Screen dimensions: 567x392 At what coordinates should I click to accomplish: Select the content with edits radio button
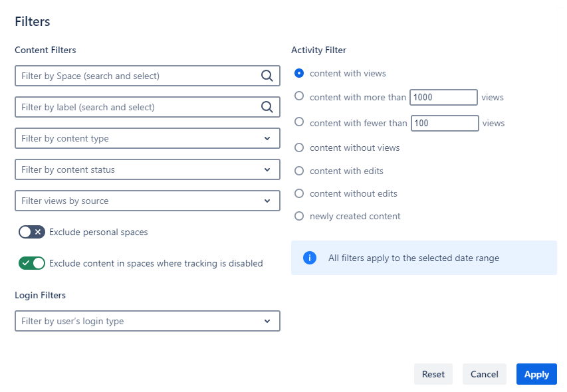click(x=299, y=171)
